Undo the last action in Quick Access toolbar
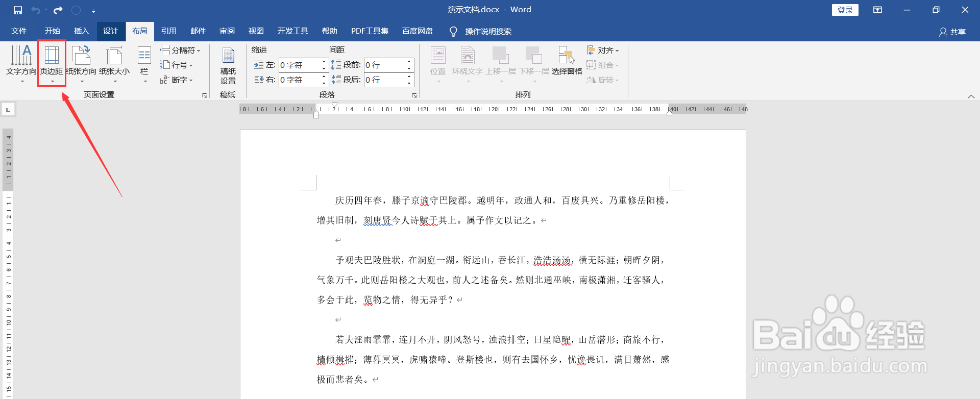 click(x=36, y=10)
